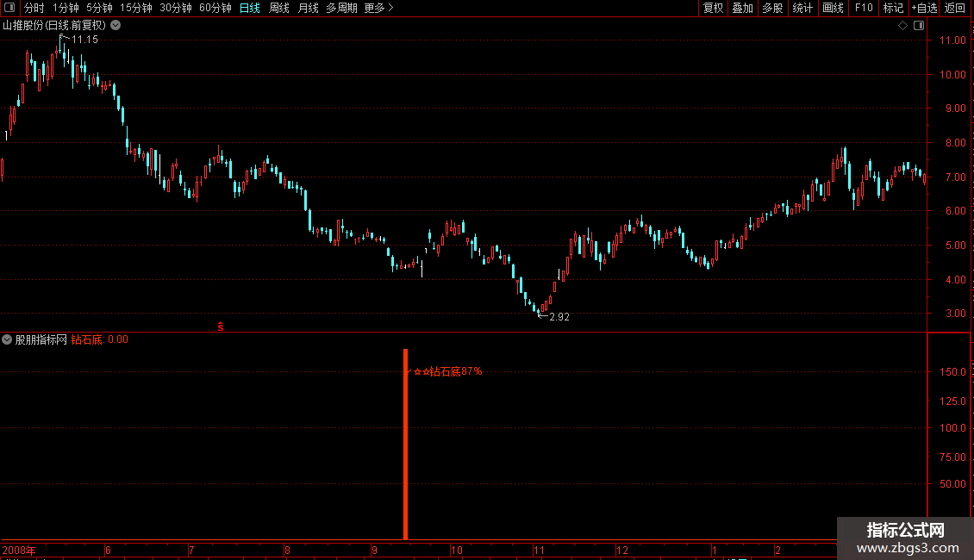Open the 统计 statistics tool
974x560 pixels.
point(802,8)
